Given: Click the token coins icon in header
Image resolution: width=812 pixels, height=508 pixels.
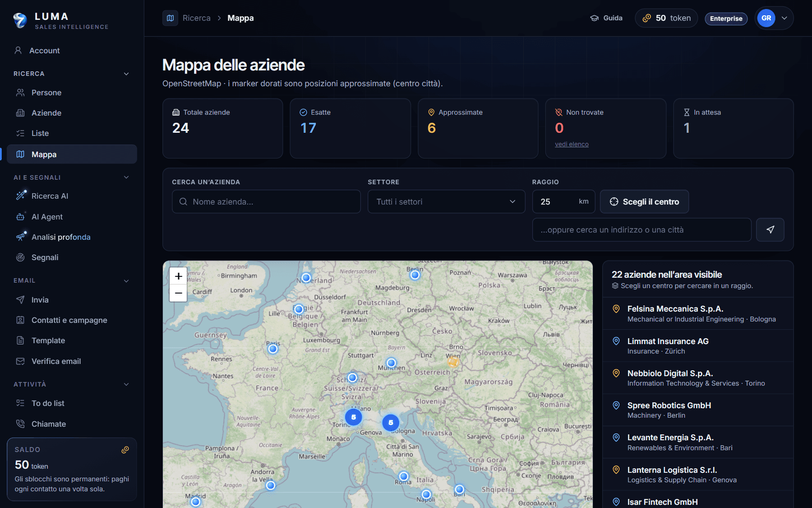Looking at the screenshot, I should tap(646, 18).
